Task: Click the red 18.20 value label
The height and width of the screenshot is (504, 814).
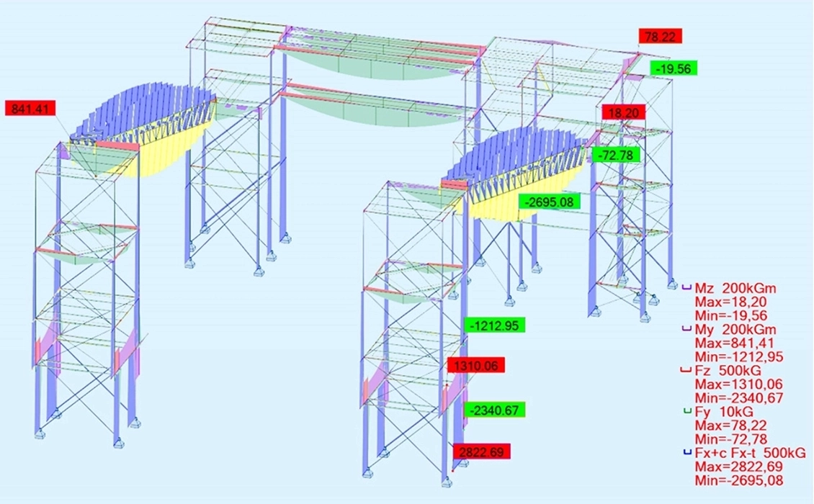Action: [x=624, y=112]
